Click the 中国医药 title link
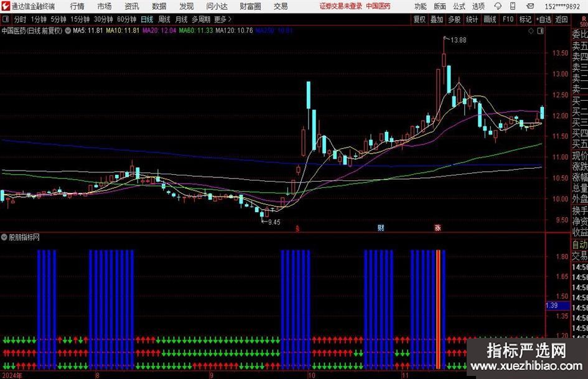 click(x=378, y=6)
